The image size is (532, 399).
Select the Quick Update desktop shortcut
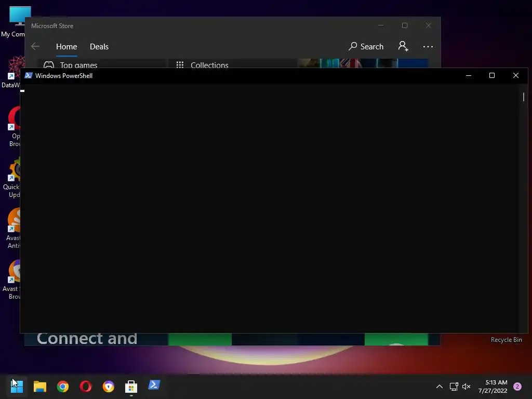12,178
